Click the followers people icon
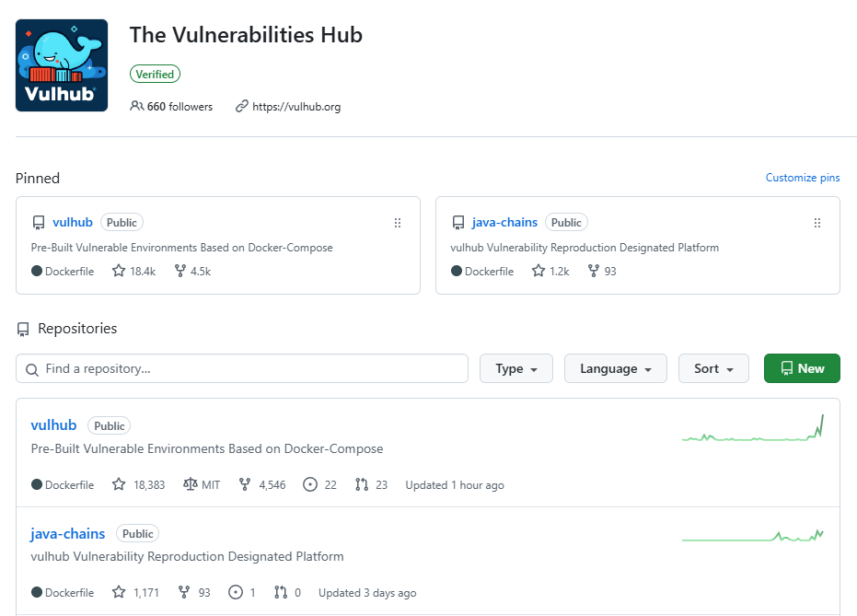The height and width of the screenshot is (616, 857). [136, 106]
